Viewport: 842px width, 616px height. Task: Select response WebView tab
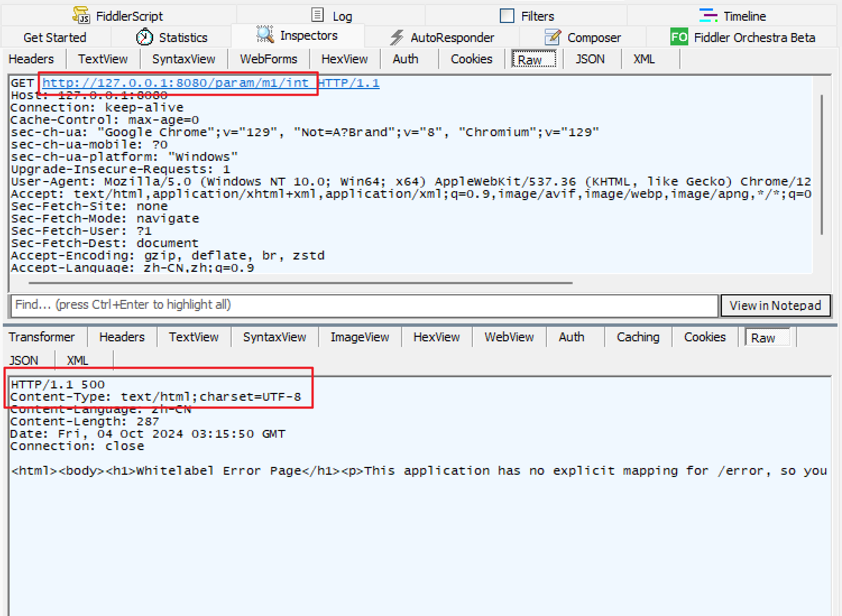pyautogui.click(x=509, y=337)
